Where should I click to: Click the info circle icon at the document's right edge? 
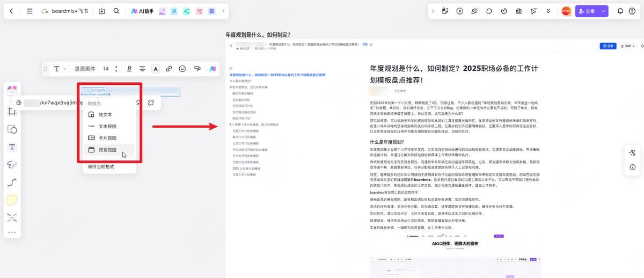tap(632, 167)
